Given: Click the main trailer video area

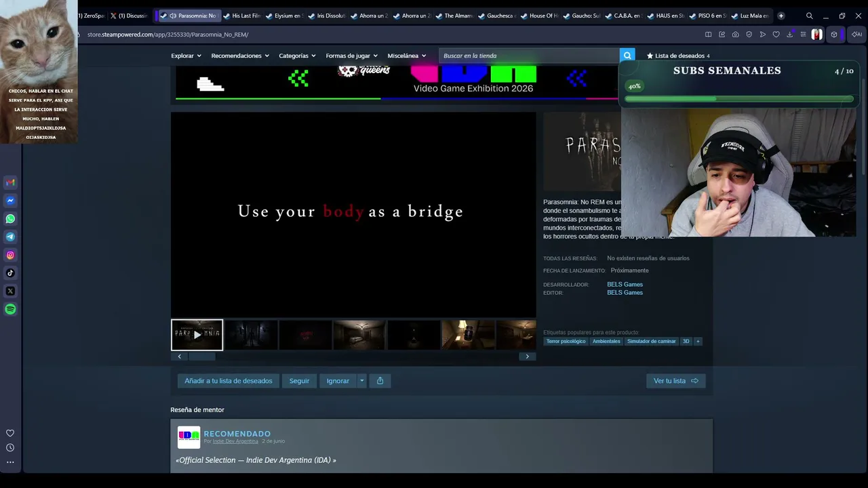Looking at the screenshot, I should pyautogui.click(x=353, y=215).
